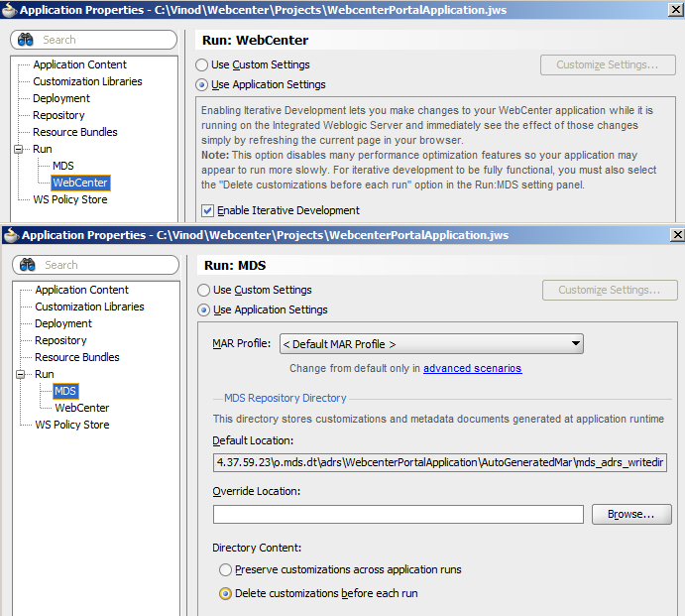The image size is (685, 616).
Task: Choose Delete customizations before each run
Action: pos(226,593)
